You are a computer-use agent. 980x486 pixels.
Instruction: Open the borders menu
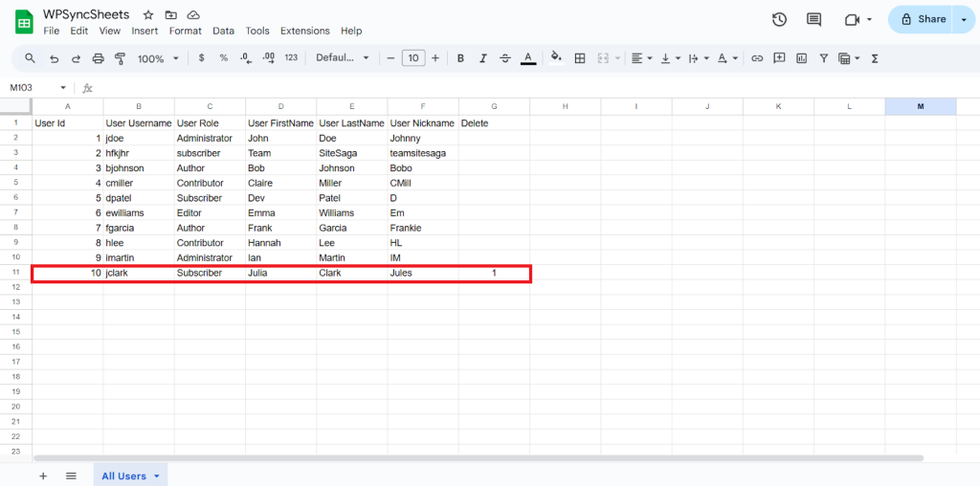(x=580, y=58)
